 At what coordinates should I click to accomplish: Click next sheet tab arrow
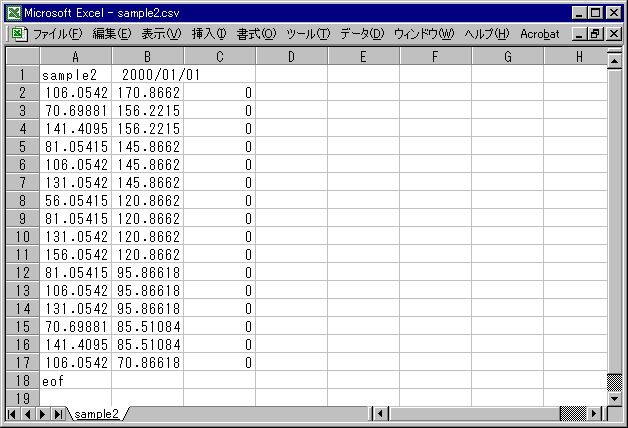click(x=42, y=414)
